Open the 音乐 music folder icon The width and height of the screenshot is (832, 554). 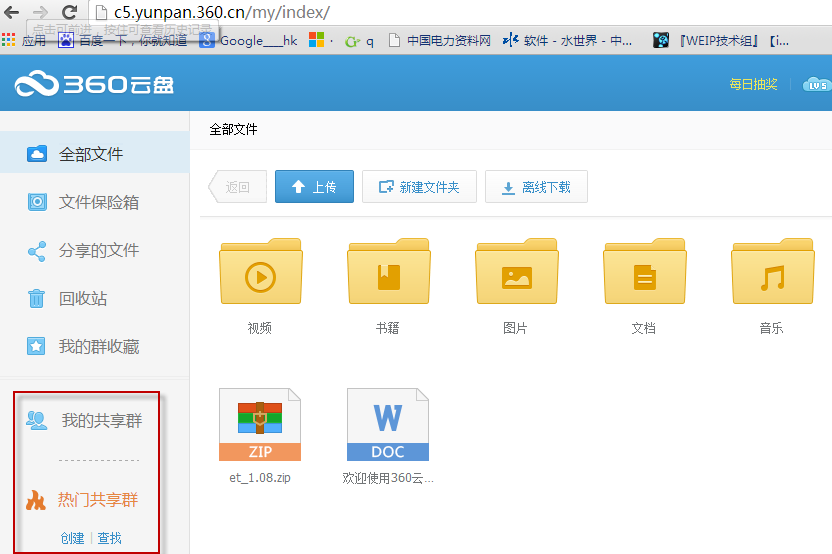click(773, 271)
